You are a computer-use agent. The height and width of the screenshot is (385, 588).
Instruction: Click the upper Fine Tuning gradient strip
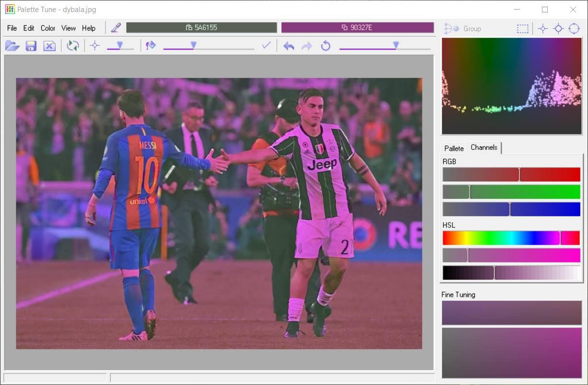pyautogui.click(x=511, y=313)
